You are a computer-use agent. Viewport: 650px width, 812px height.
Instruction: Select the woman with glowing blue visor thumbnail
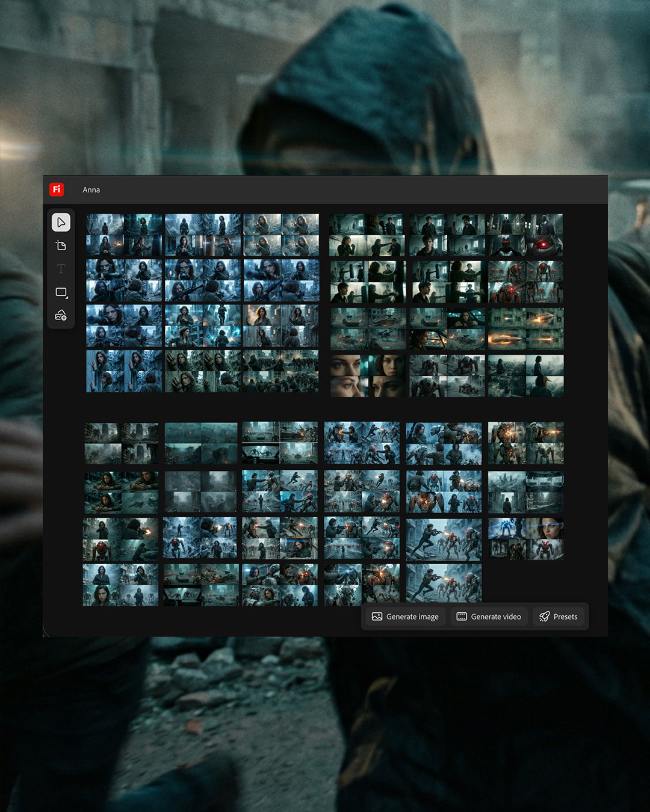pos(525,539)
